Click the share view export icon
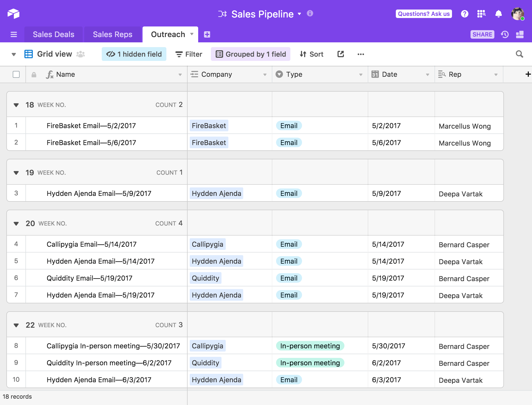Viewport: 532px width, 405px height. click(x=341, y=54)
